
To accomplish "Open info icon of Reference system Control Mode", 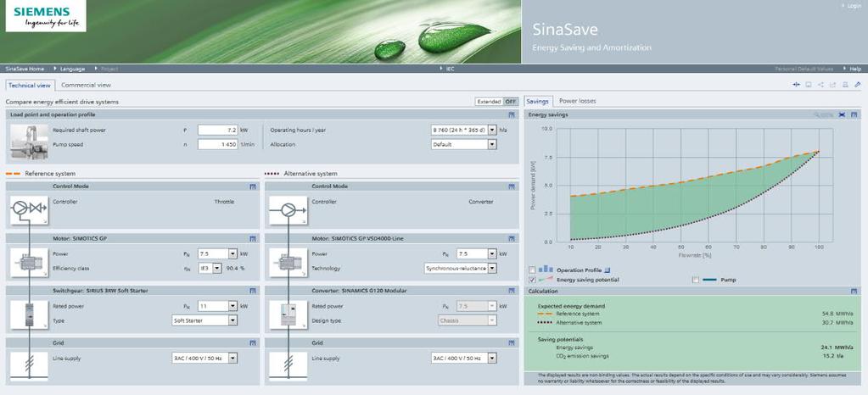I will point(253,186).
